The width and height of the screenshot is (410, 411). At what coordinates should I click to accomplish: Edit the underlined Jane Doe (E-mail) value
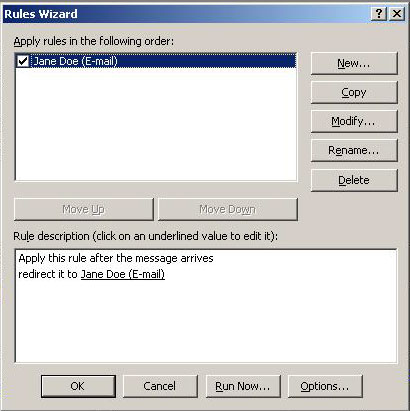[x=123, y=274]
